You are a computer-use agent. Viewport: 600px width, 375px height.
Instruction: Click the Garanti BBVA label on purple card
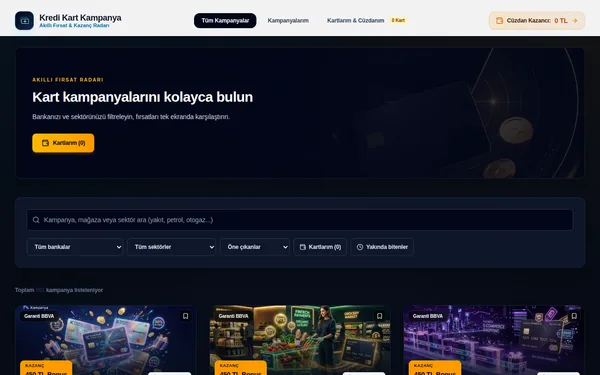428,316
